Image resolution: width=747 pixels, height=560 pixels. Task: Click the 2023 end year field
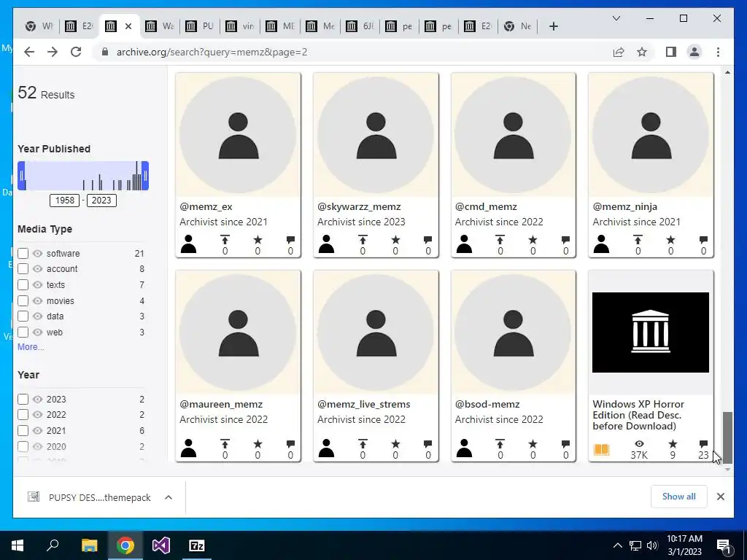click(x=101, y=200)
